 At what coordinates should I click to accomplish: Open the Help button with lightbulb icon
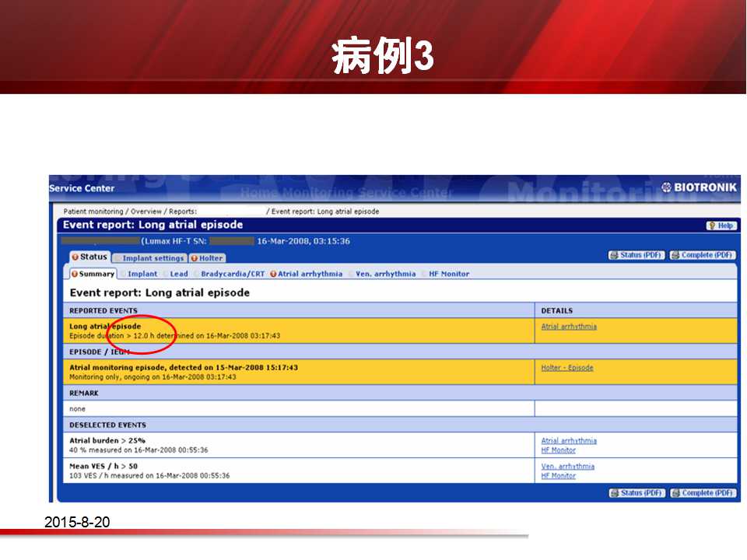(x=721, y=226)
